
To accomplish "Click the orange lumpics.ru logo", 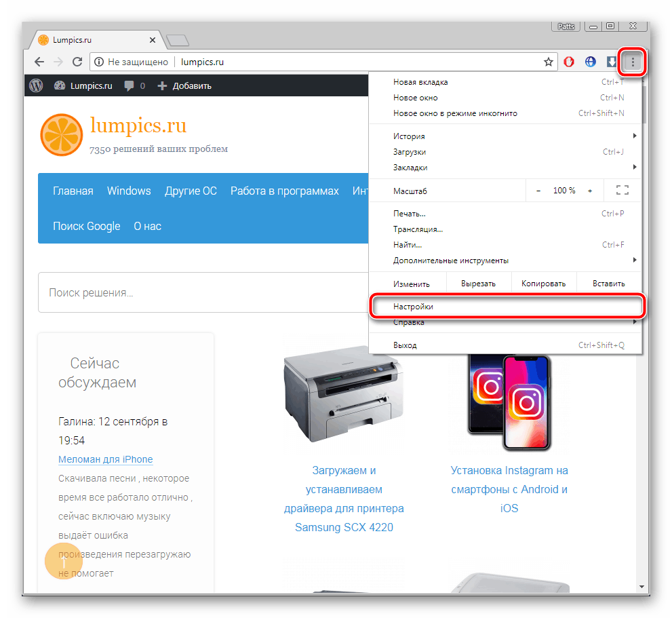I will coord(61,135).
